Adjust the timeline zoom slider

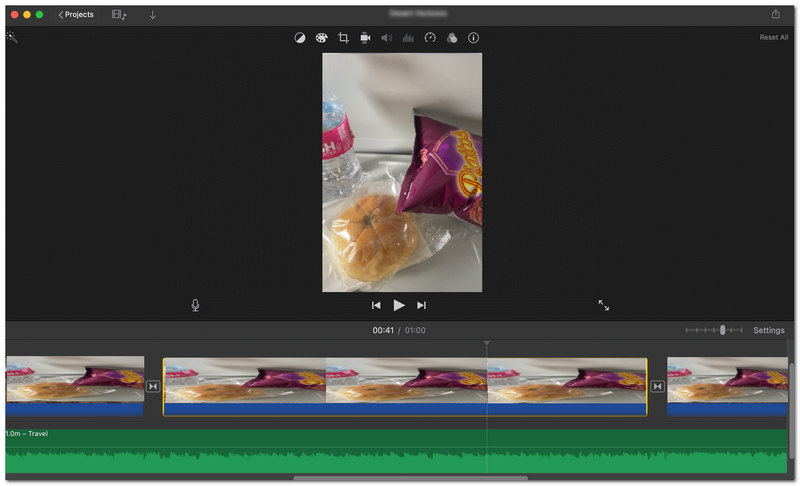(722, 330)
